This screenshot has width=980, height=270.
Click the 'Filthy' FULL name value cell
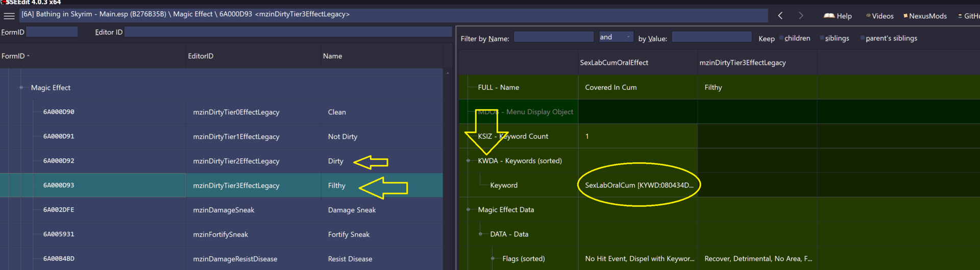pos(757,87)
